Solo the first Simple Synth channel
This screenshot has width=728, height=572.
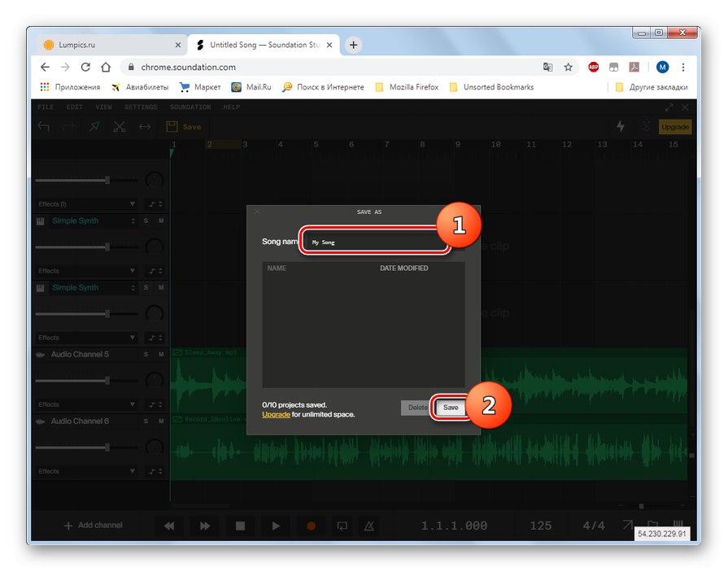(146, 221)
